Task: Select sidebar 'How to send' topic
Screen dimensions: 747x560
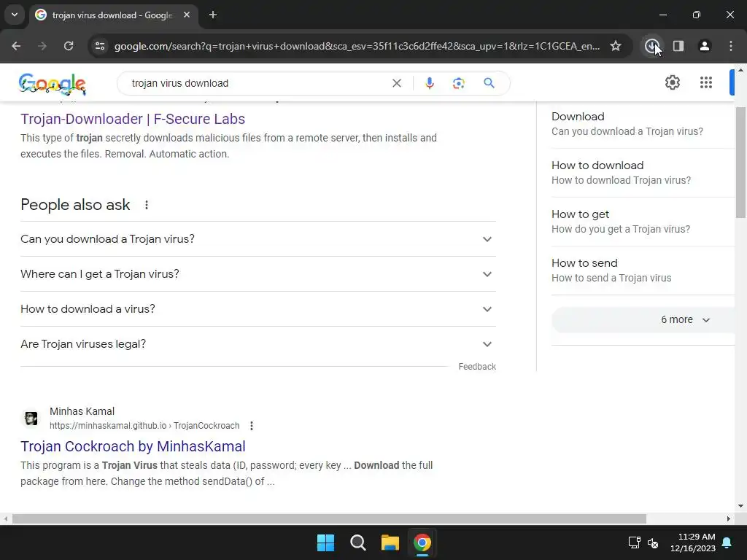Action: pyautogui.click(x=642, y=271)
